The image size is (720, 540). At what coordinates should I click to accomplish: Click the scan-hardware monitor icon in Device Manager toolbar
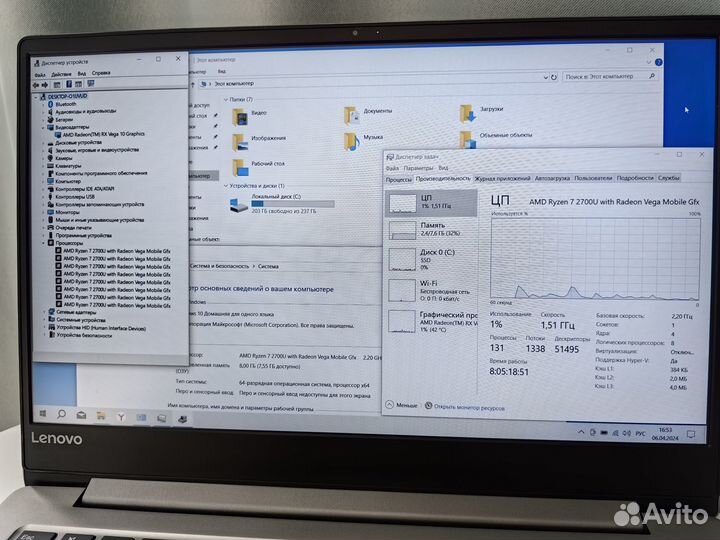coord(90,84)
